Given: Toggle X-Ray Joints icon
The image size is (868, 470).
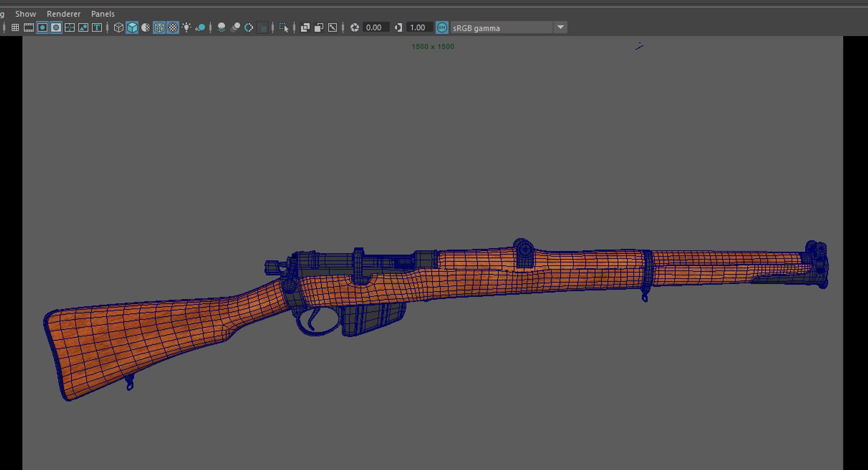Looking at the screenshot, I should (332, 28).
